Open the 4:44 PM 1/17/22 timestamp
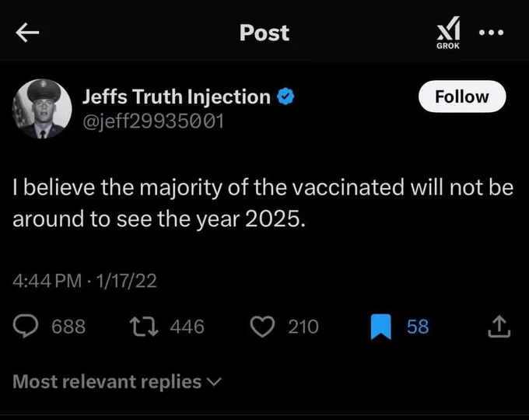This screenshot has width=529, height=420. coord(85,281)
